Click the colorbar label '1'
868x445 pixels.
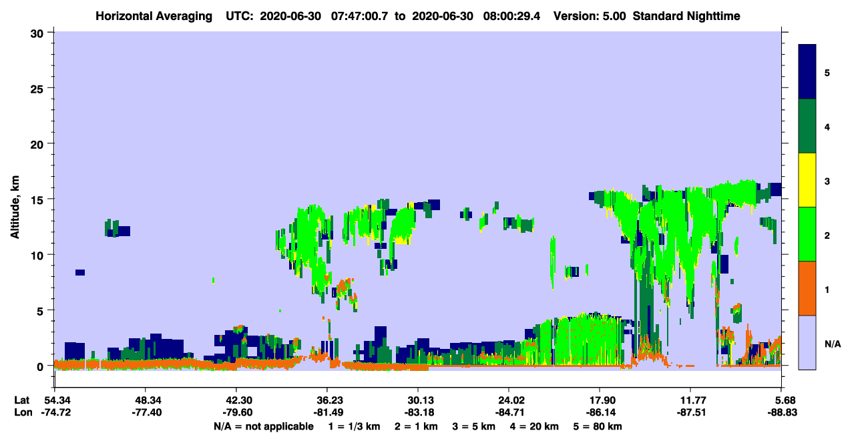(827, 289)
